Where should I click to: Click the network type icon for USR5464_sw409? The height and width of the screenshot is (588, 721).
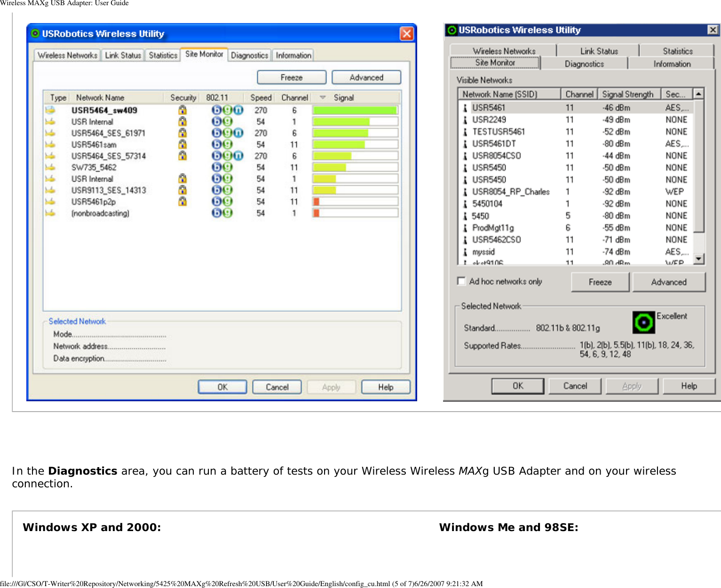coord(50,110)
